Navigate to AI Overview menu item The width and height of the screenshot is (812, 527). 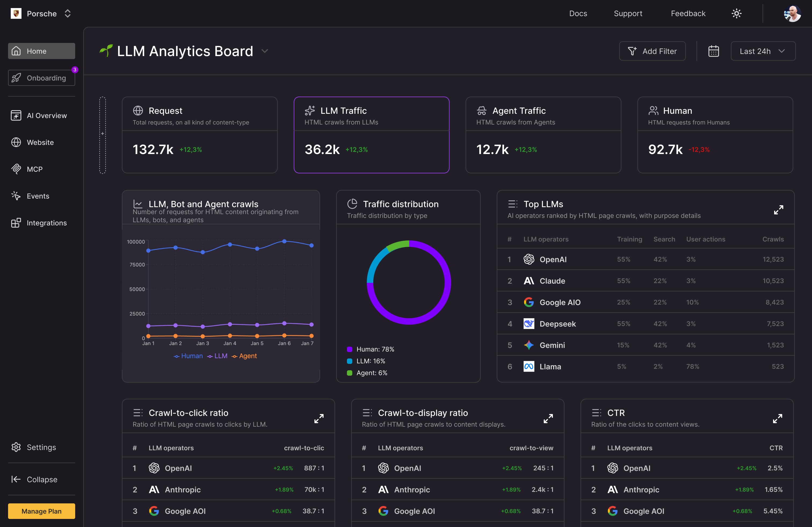(x=46, y=116)
